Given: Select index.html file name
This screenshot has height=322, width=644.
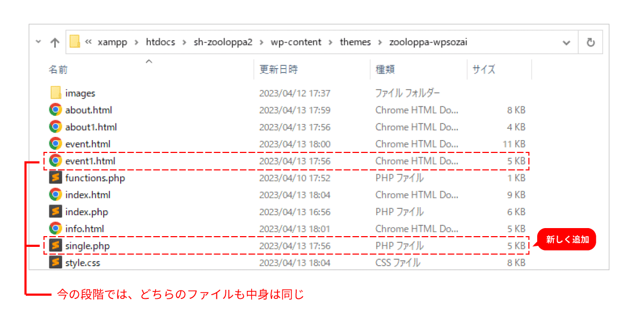Looking at the screenshot, I should (x=88, y=195).
